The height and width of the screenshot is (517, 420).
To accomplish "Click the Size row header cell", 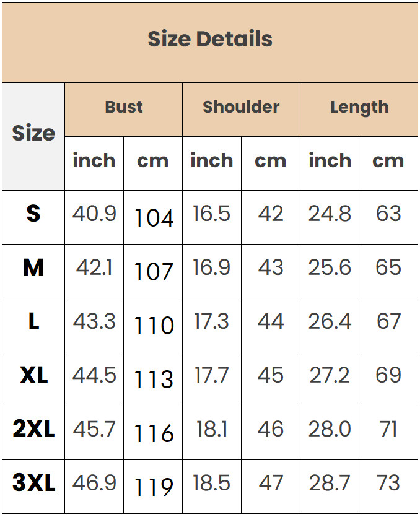I will (x=33, y=134).
